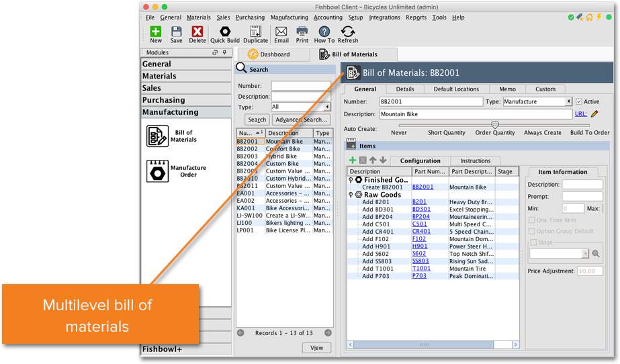Click the Advanced Search button

pyautogui.click(x=302, y=120)
